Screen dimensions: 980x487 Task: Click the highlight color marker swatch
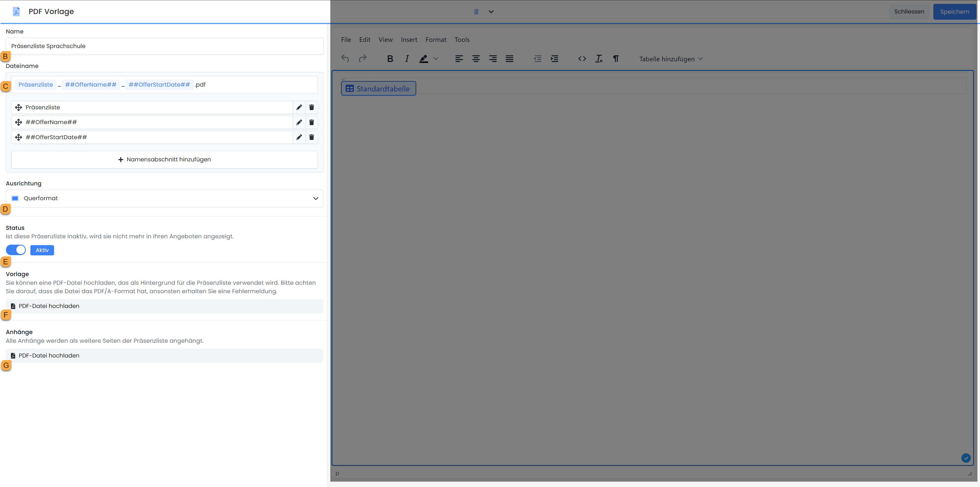tap(423, 59)
